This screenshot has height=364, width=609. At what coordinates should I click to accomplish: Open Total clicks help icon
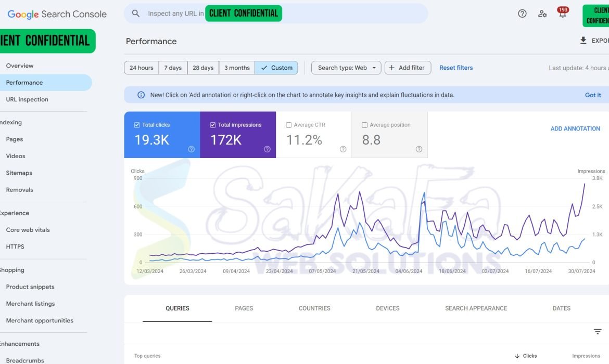191,149
